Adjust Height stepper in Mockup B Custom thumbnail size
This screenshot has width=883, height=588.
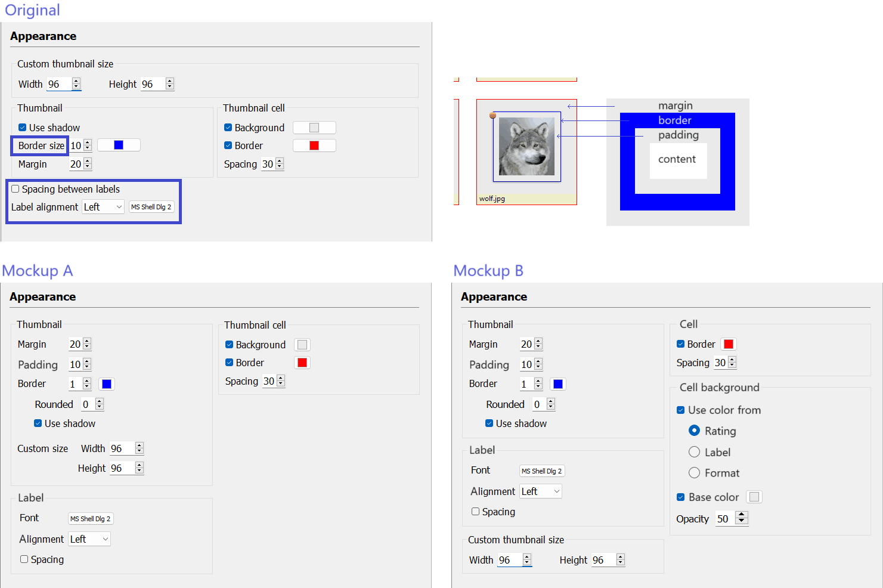[621, 560]
